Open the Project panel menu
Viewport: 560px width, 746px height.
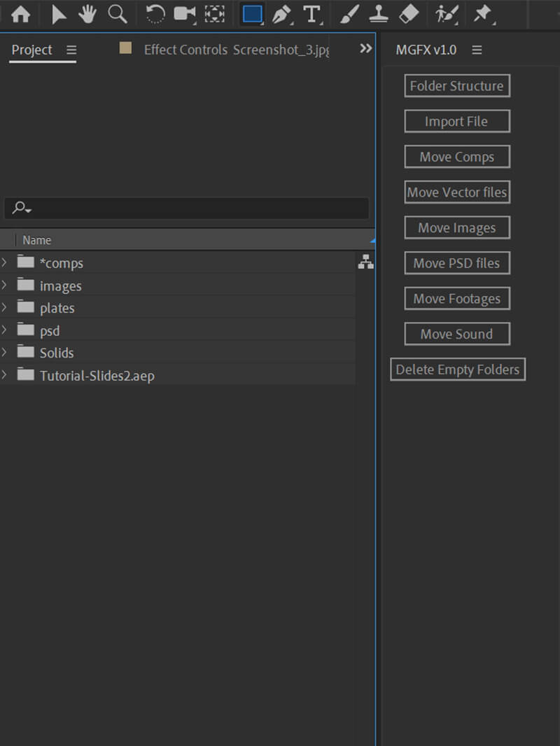(71, 50)
